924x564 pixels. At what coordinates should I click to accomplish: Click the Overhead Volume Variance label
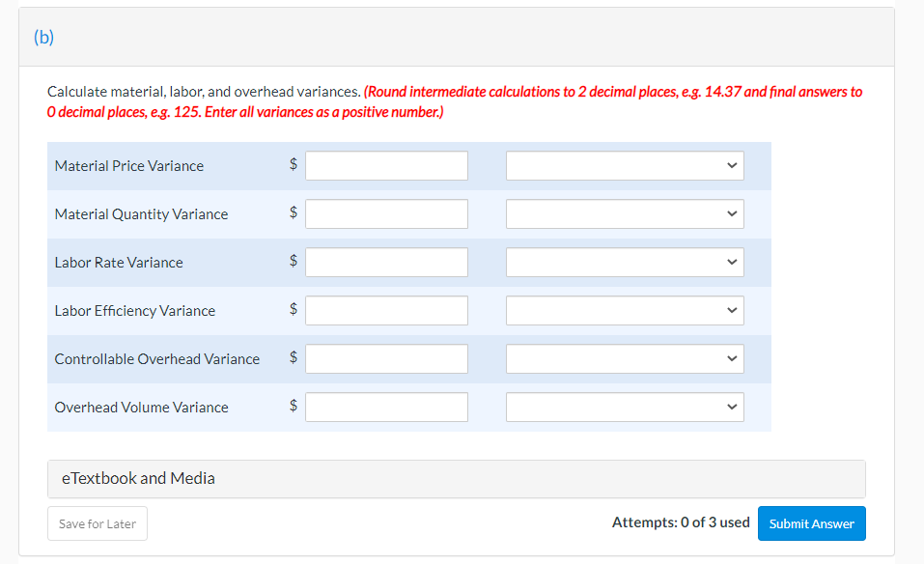(141, 408)
